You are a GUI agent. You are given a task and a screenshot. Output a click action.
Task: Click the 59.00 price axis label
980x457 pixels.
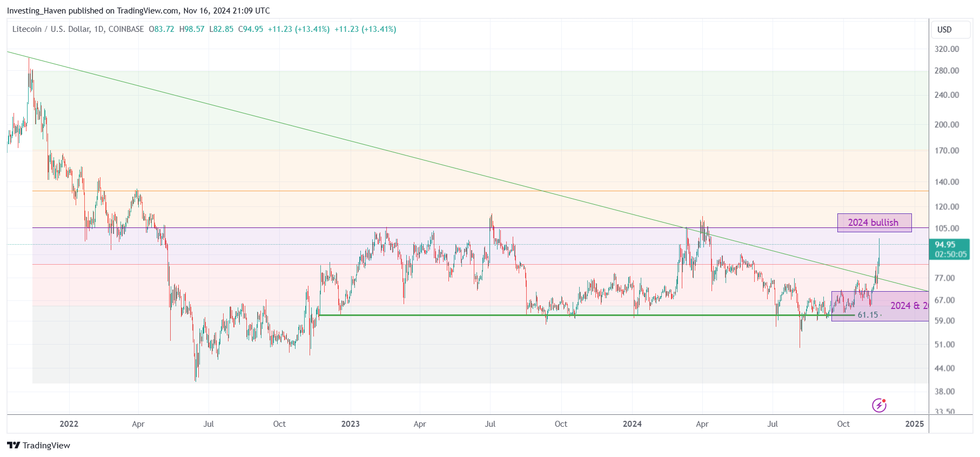click(x=945, y=321)
